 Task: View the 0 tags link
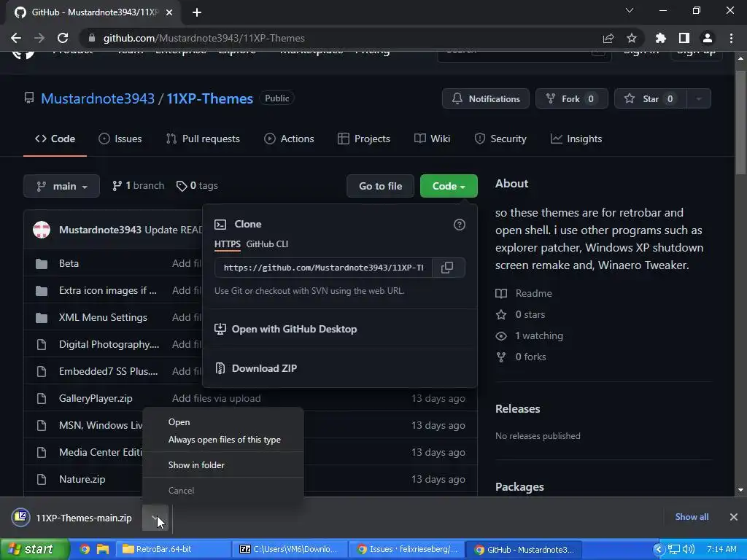tap(197, 186)
